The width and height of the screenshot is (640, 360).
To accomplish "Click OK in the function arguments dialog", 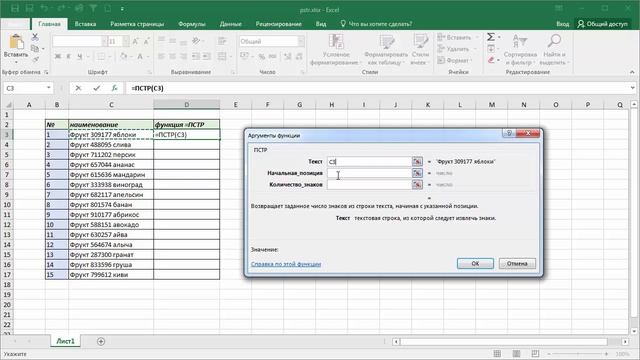I will point(475,264).
